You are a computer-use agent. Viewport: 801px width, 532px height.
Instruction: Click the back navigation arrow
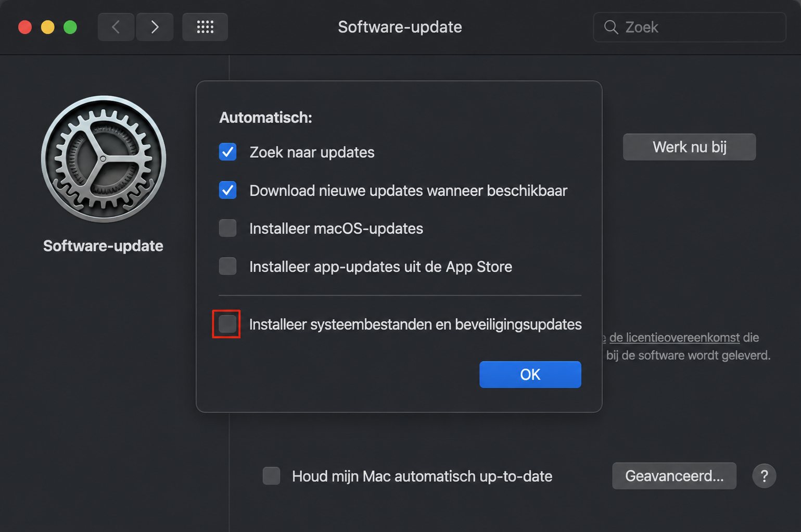116,27
